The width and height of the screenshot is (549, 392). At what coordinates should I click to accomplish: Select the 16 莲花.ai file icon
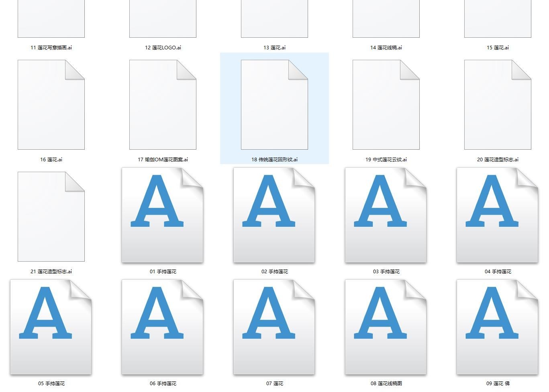(x=51, y=105)
